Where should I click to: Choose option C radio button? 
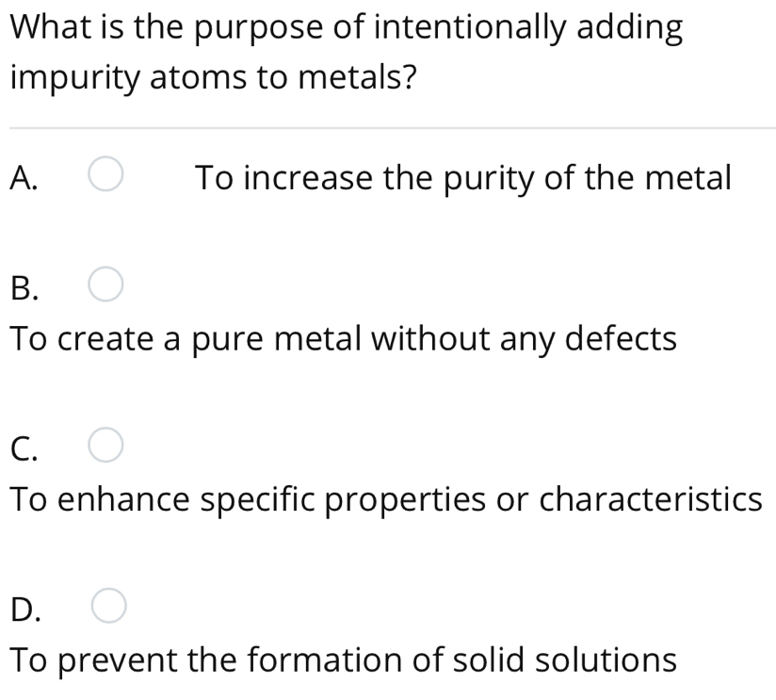[105, 445]
